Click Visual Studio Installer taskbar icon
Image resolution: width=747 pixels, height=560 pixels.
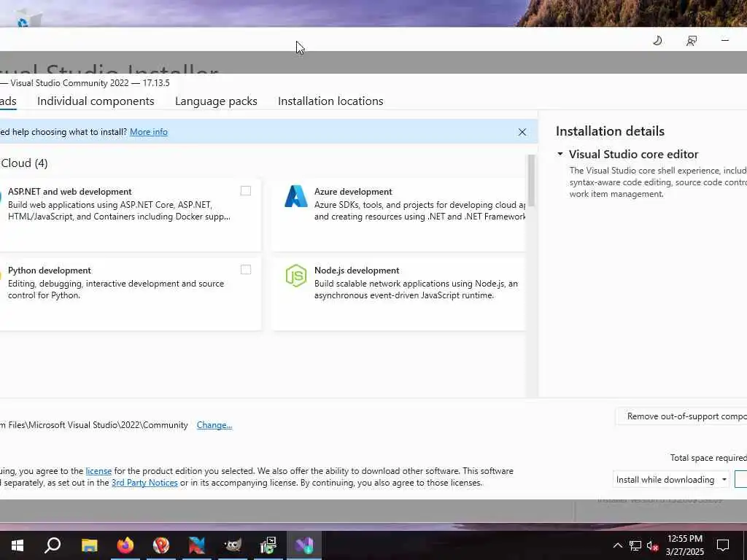(304, 545)
